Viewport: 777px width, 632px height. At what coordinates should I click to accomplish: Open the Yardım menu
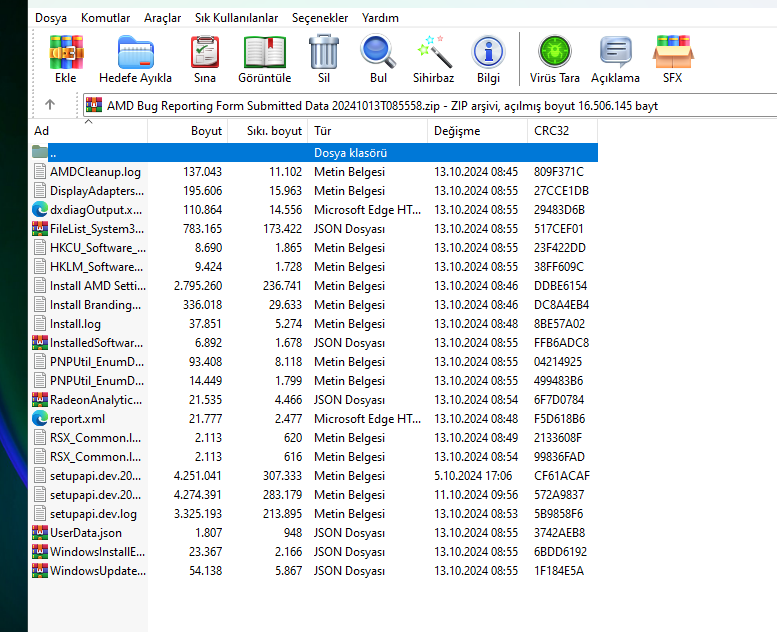click(380, 18)
